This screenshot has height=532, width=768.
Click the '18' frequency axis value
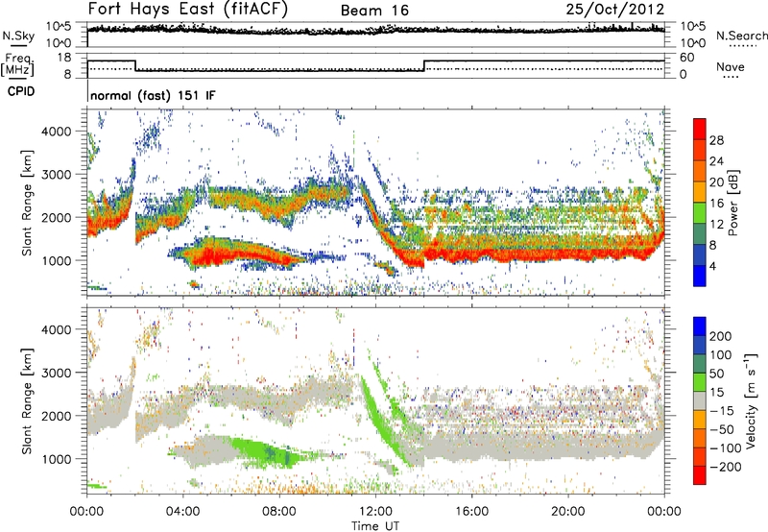(x=64, y=58)
